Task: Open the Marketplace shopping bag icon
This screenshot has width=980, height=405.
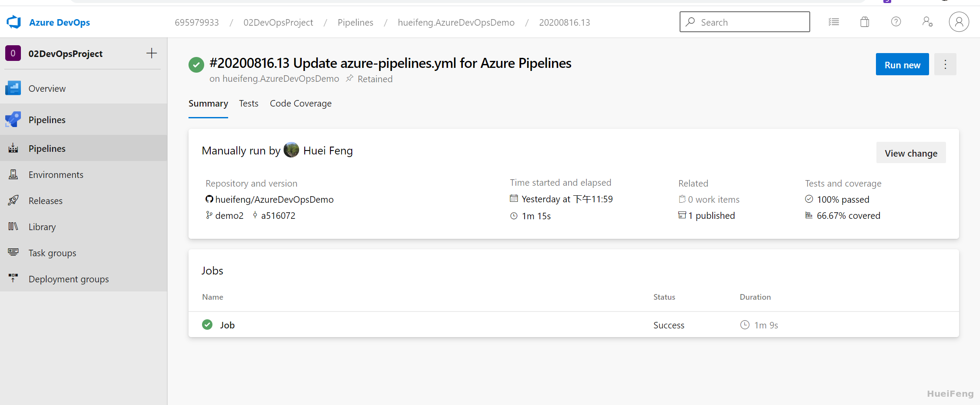Action: pyautogui.click(x=865, y=22)
